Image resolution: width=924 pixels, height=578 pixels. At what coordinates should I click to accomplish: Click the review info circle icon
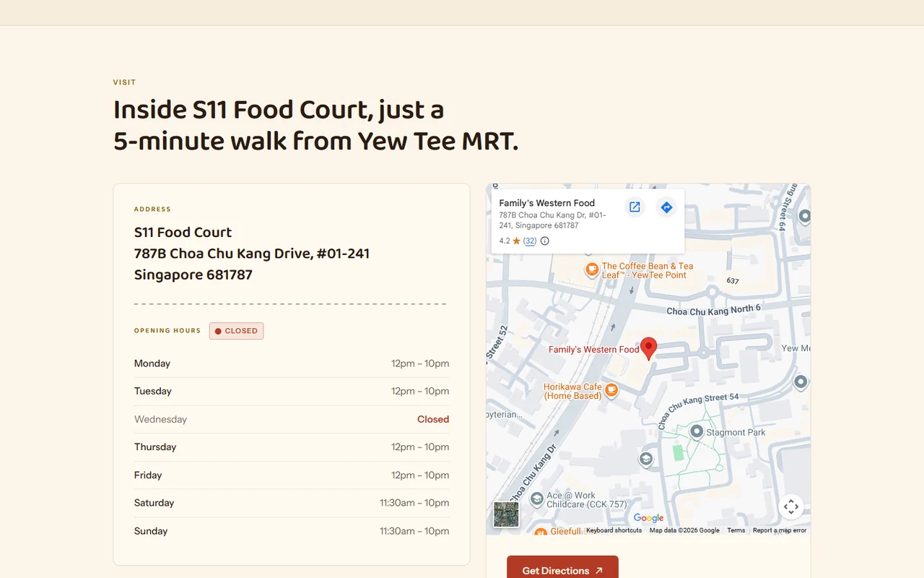(545, 241)
